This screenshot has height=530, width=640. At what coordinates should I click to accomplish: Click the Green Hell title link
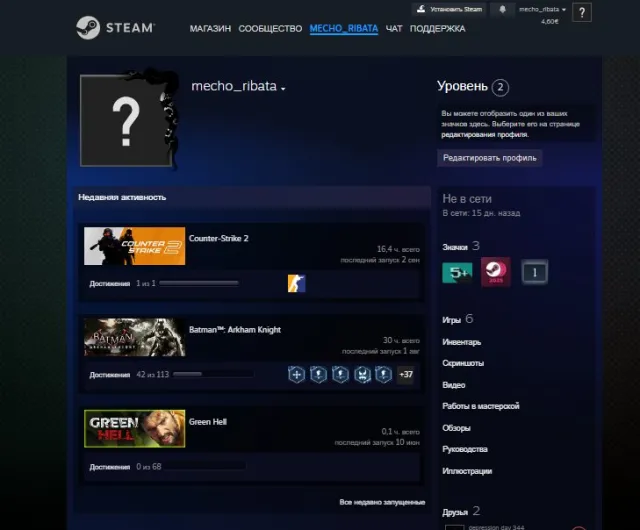(x=207, y=422)
